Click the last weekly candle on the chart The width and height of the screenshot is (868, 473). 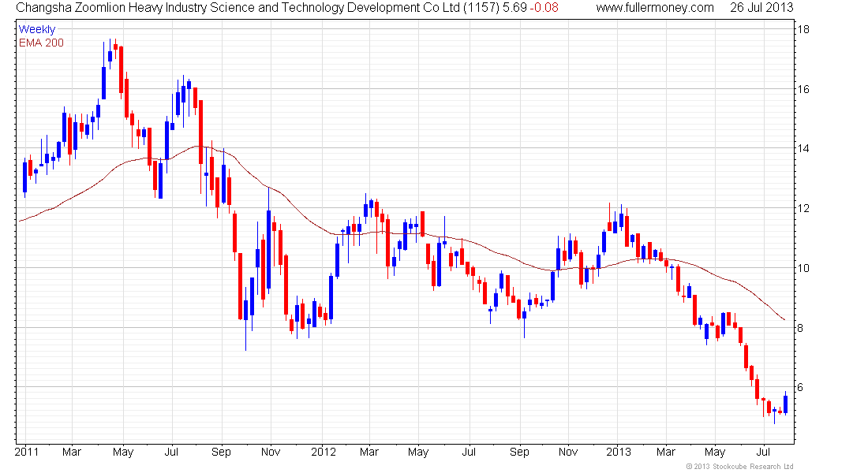[x=785, y=404]
